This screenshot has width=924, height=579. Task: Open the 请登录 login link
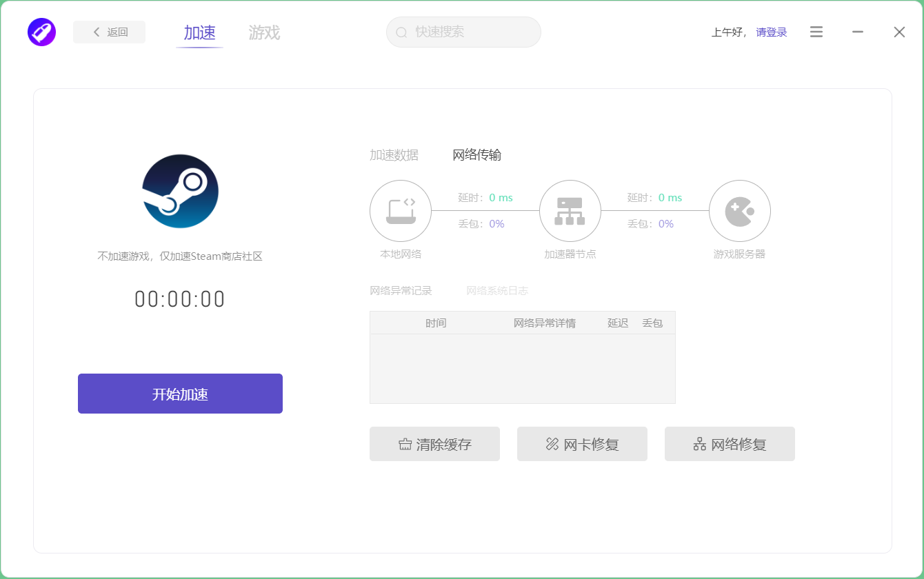[772, 32]
